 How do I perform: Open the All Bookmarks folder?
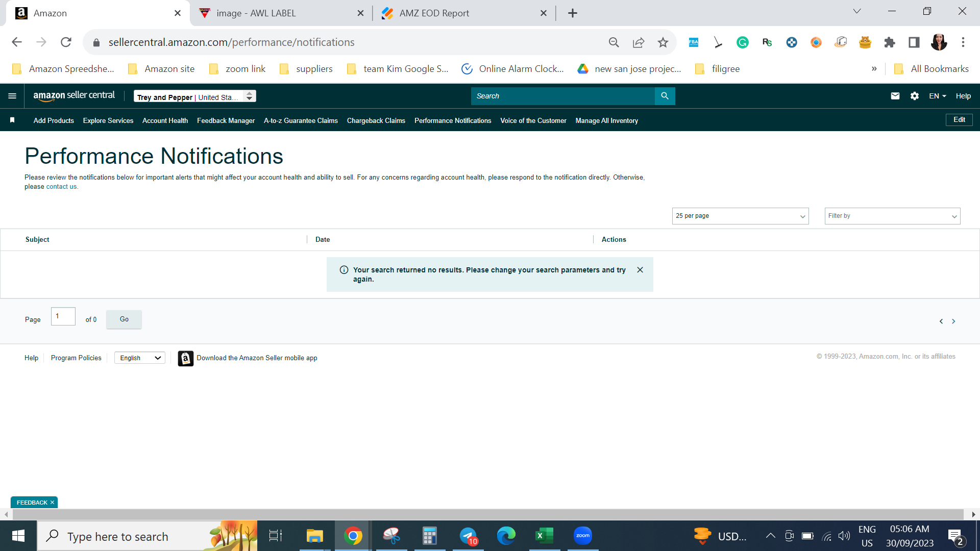tap(932, 69)
